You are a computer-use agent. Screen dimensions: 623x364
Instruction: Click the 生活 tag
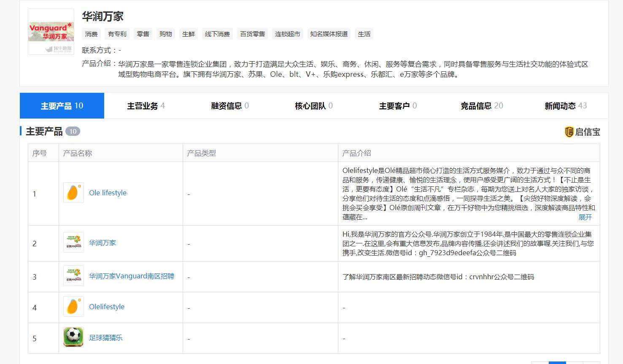coord(364,34)
